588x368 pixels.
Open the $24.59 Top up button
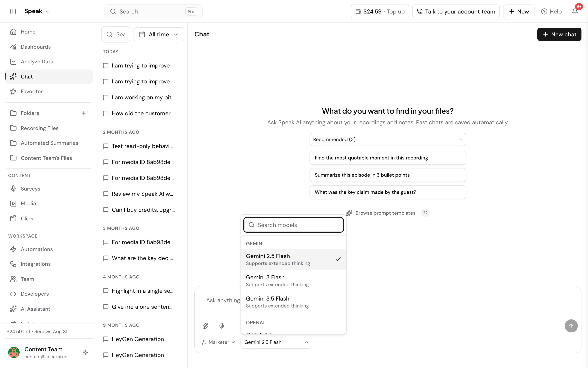click(380, 11)
